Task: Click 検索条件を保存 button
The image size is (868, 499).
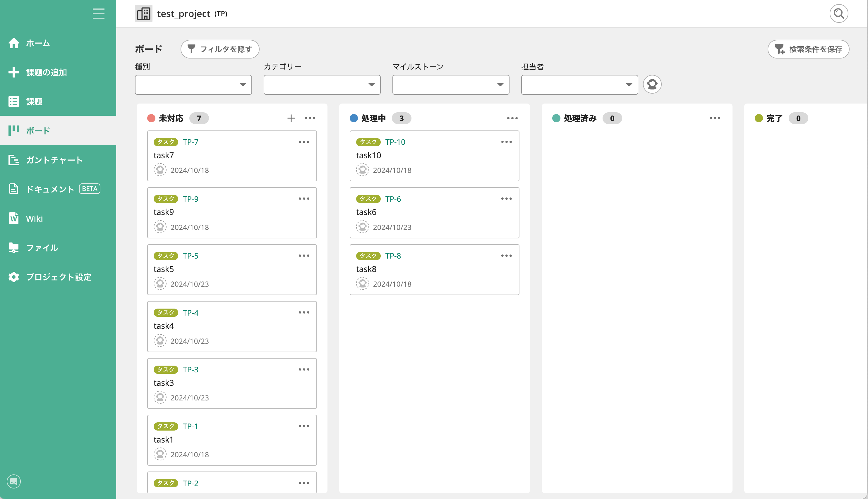Action: pyautogui.click(x=808, y=49)
